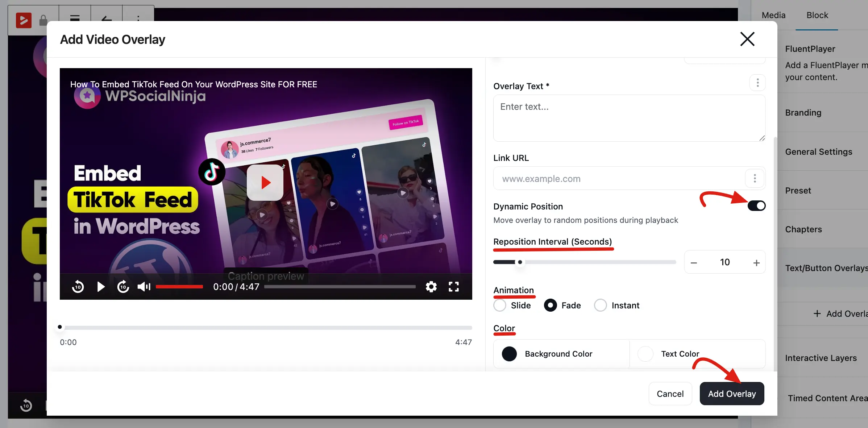Click the Add Overlay button in dialog
Image resolution: width=868 pixels, height=428 pixels.
pyautogui.click(x=732, y=394)
